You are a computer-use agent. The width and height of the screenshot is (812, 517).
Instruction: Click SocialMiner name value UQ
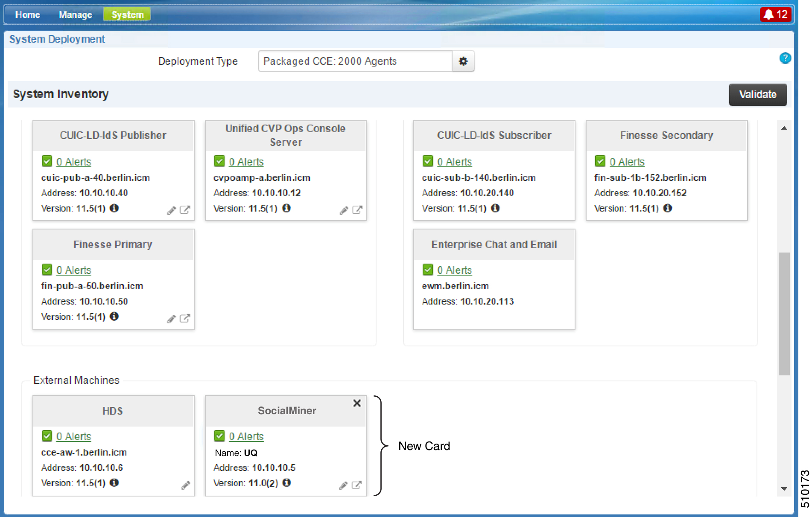point(251,453)
